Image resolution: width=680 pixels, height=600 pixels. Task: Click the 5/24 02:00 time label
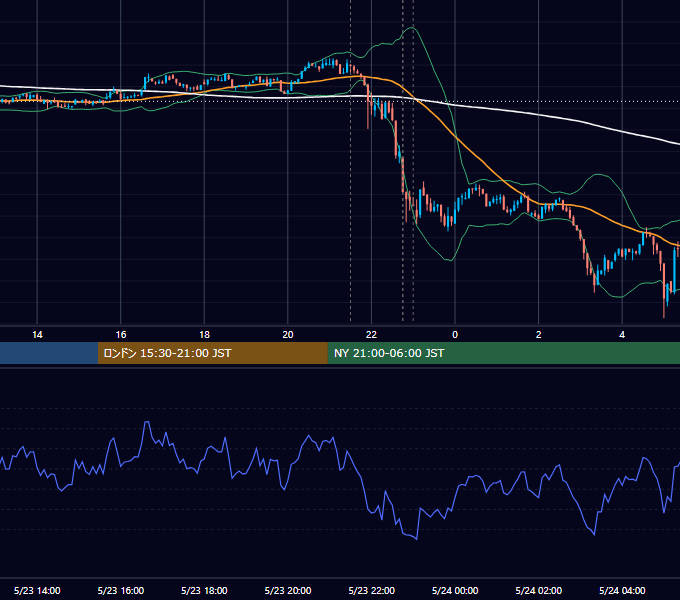pyautogui.click(x=539, y=590)
